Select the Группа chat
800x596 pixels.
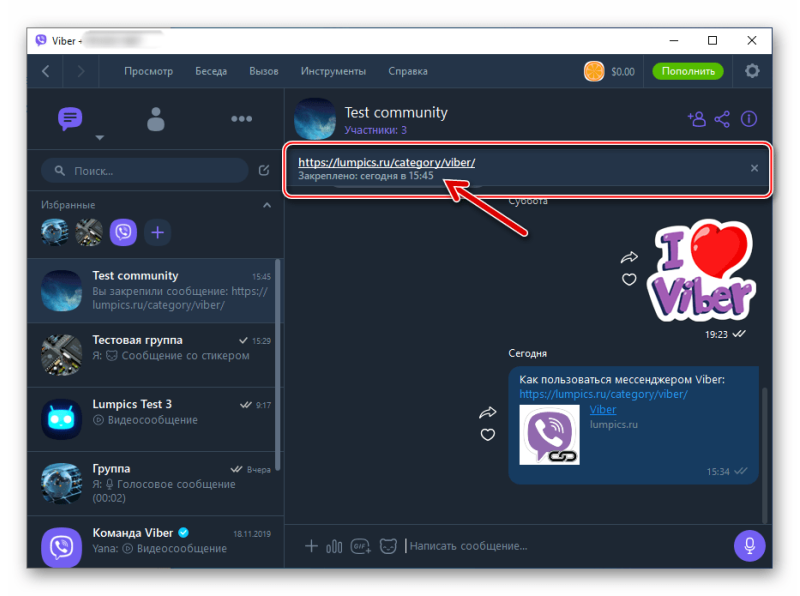[152, 483]
